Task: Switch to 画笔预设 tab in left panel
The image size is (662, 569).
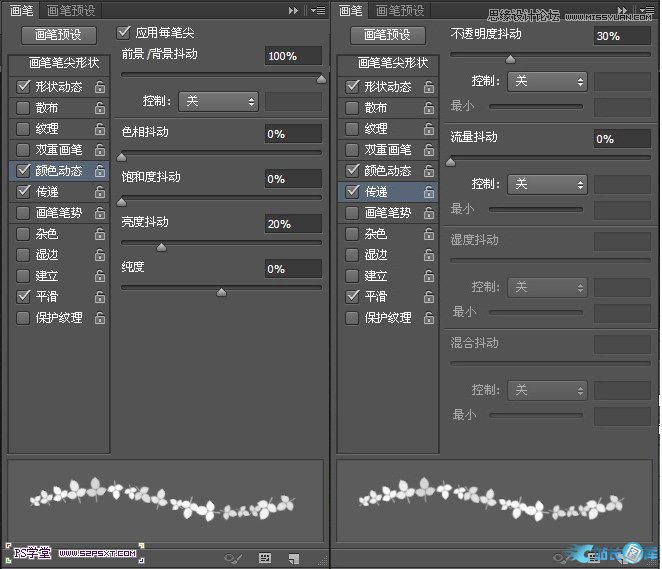Action: [71, 10]
